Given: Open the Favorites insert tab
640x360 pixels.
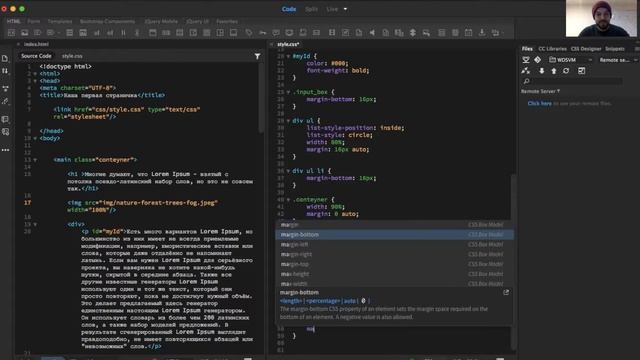Looking at the screenshot, I should pos(227,21).
